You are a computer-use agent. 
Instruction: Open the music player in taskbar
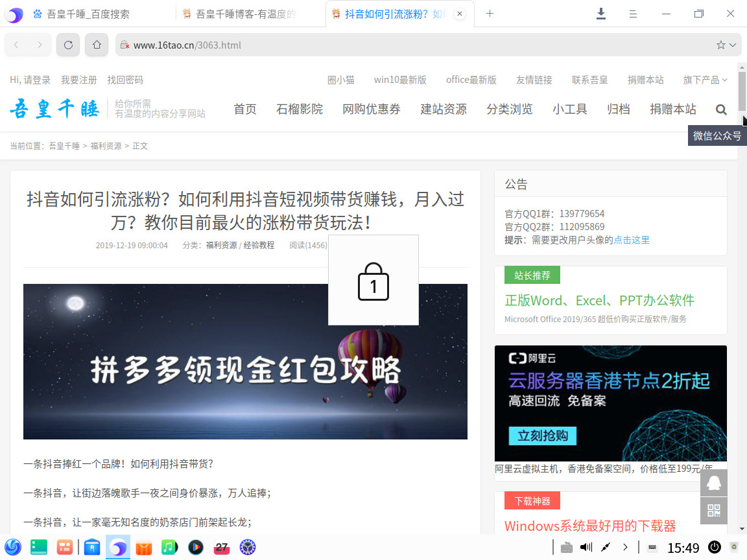point(169,548)
